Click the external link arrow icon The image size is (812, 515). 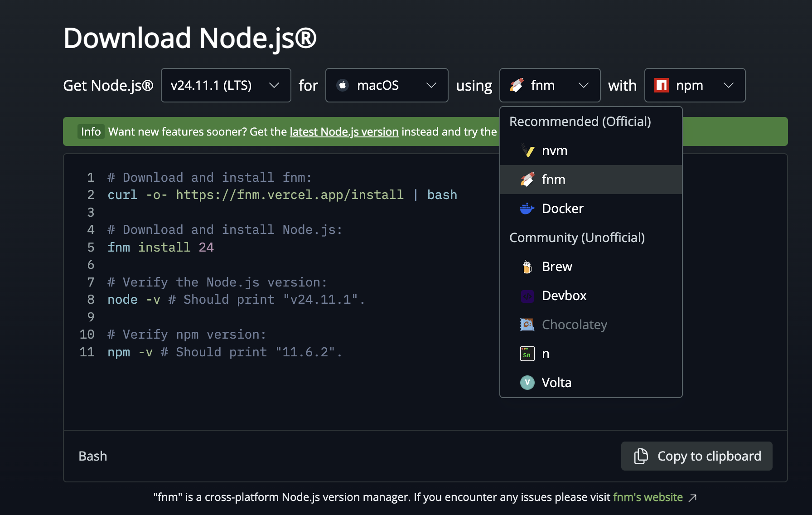692,498
